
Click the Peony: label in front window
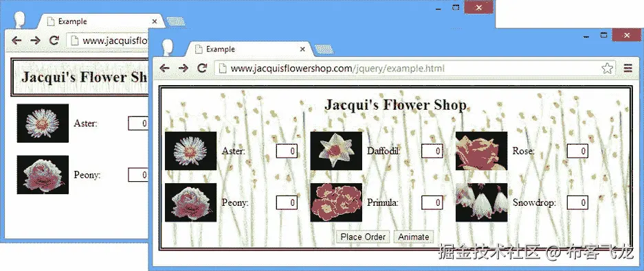[x=235, y=202]
